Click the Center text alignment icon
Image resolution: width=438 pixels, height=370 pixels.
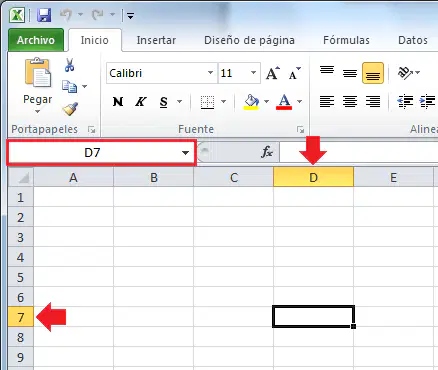coord(350,101)
